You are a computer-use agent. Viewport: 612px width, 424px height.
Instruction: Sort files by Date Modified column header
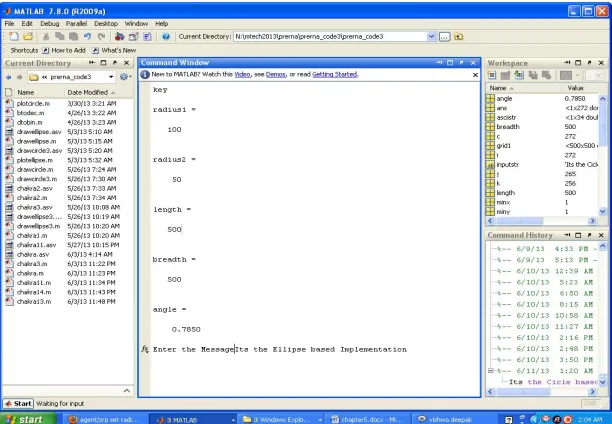pos(91,93)
